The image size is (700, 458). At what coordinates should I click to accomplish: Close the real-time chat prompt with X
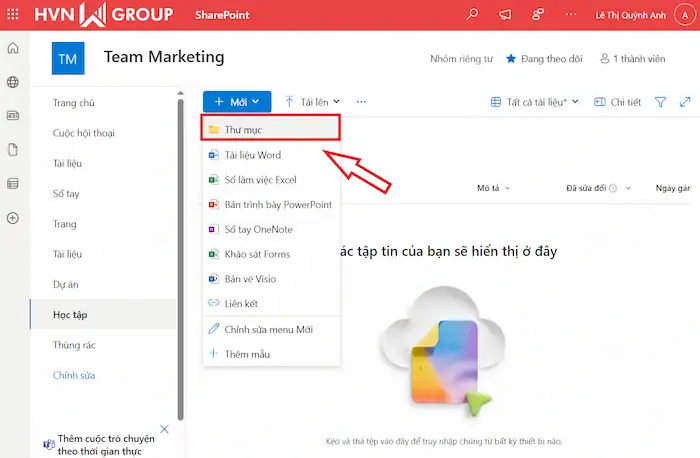click(x=165, y=429)
